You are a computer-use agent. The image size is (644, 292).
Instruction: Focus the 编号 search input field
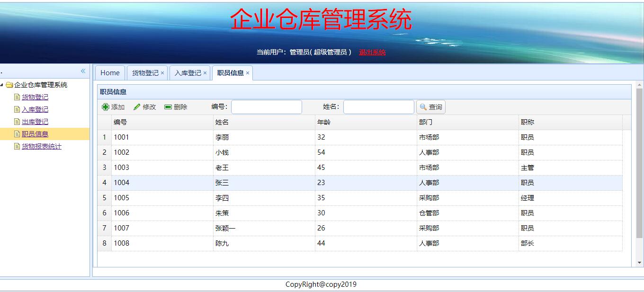coord(266,107)
